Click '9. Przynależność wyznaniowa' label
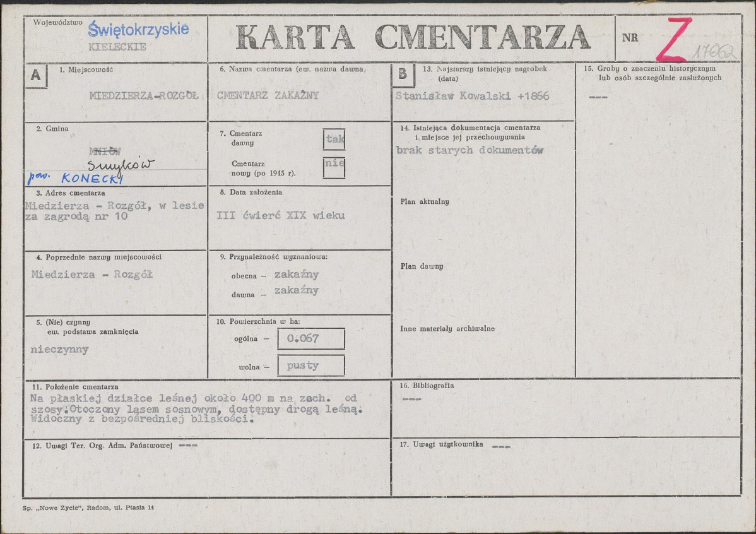 click(273, 257)
